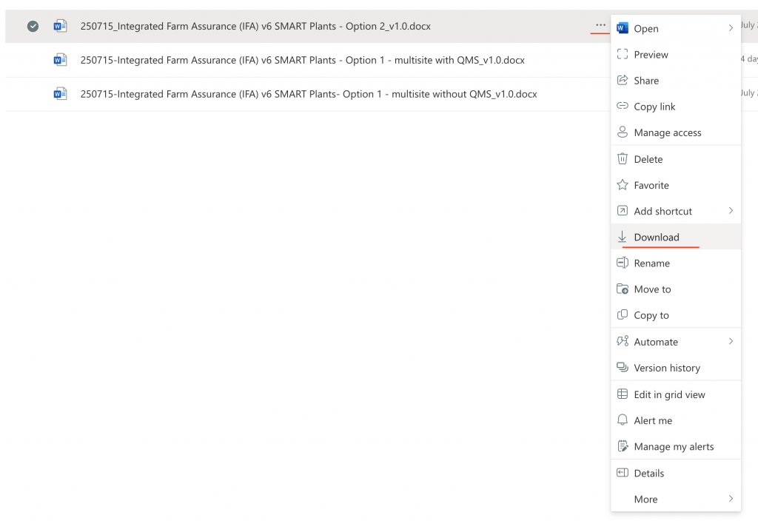The height and width of the screenshot is (532, 758).
Task: Click the Word icon of Option 2 document
Action: 60,26
